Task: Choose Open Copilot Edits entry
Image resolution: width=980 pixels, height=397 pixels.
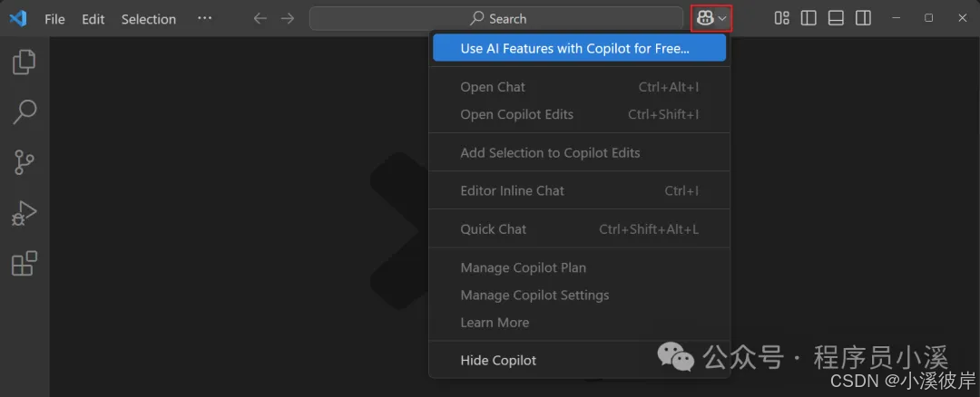Action: click(579, 114)
